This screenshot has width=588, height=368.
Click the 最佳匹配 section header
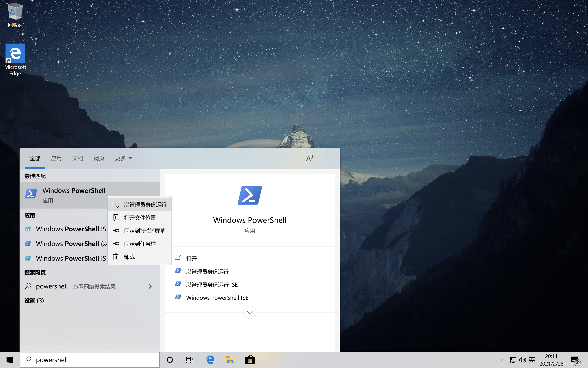tap(35, 176)
